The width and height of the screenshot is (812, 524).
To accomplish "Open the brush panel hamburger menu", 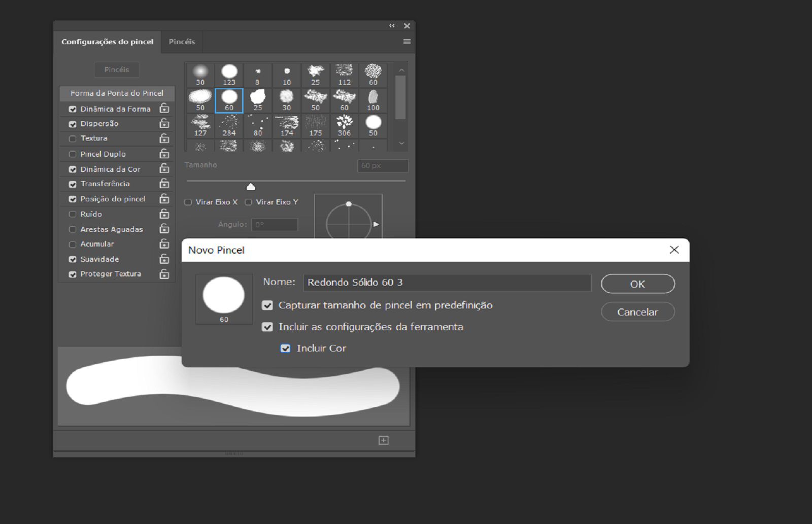I will (407, 42).
